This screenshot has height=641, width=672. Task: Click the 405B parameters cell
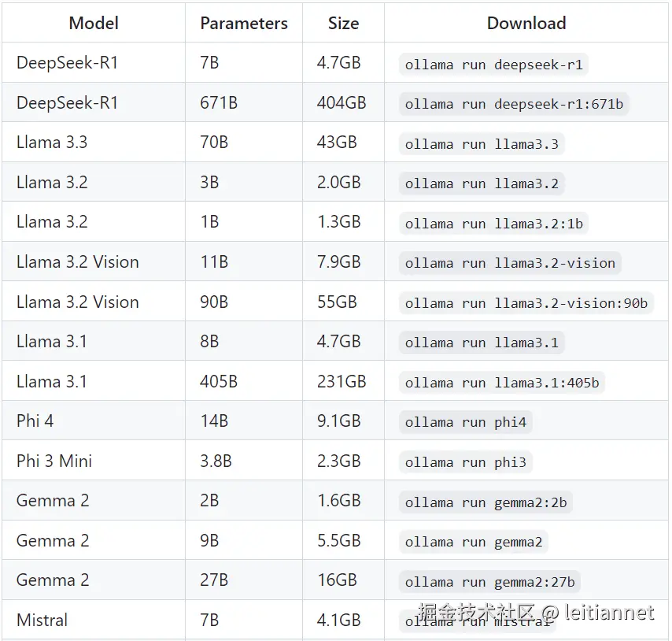219,381
